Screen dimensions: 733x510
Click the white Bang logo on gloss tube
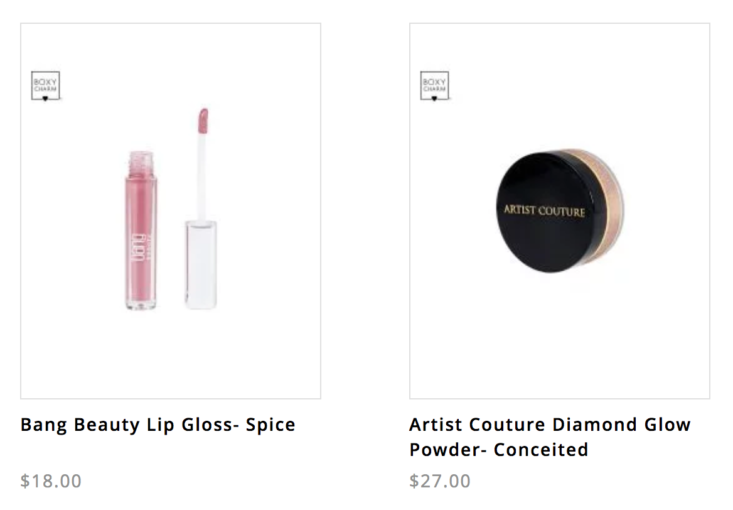click(x=141, y=248)
